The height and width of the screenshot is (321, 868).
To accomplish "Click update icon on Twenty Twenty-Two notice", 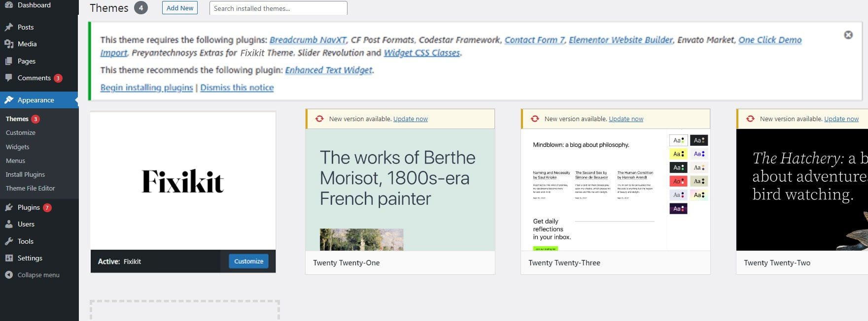I will (x=750, y=119).
